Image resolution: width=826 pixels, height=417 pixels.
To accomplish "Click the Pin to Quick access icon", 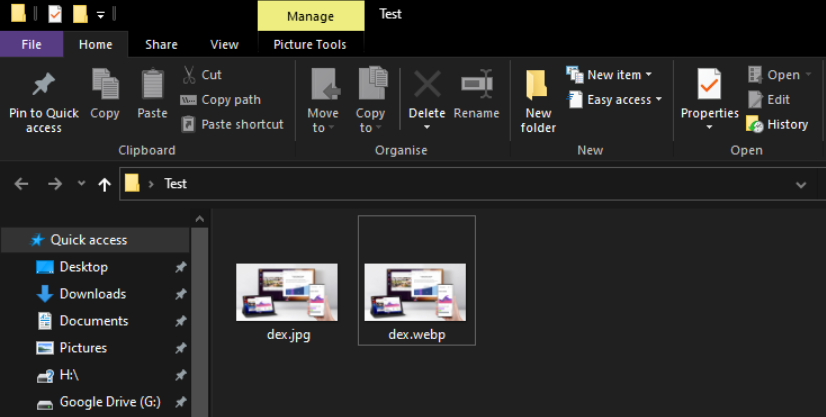I will pos(43,86).
